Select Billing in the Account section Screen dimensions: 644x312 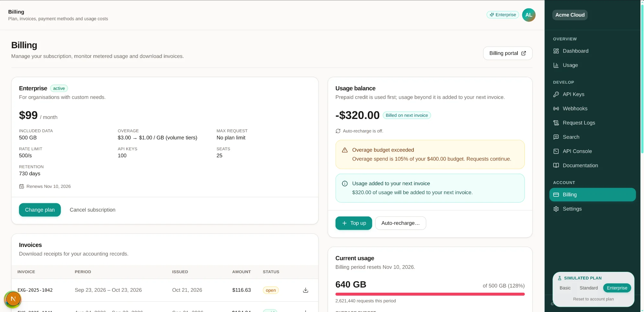tap(592, 195)
